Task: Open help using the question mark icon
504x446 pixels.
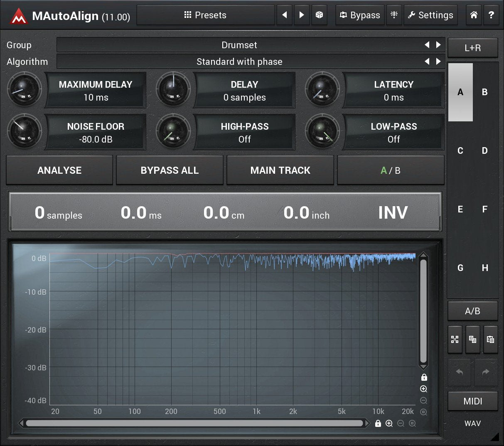Action: click(x=492, y=15)
